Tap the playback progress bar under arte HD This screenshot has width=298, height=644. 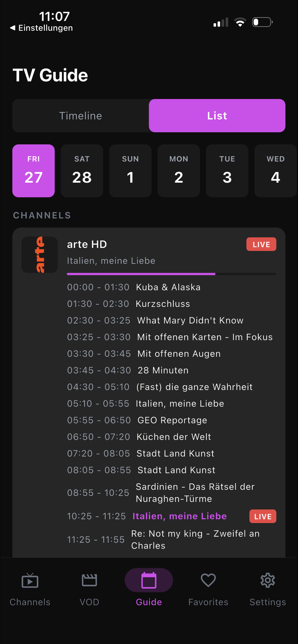[x=172, y=274]
